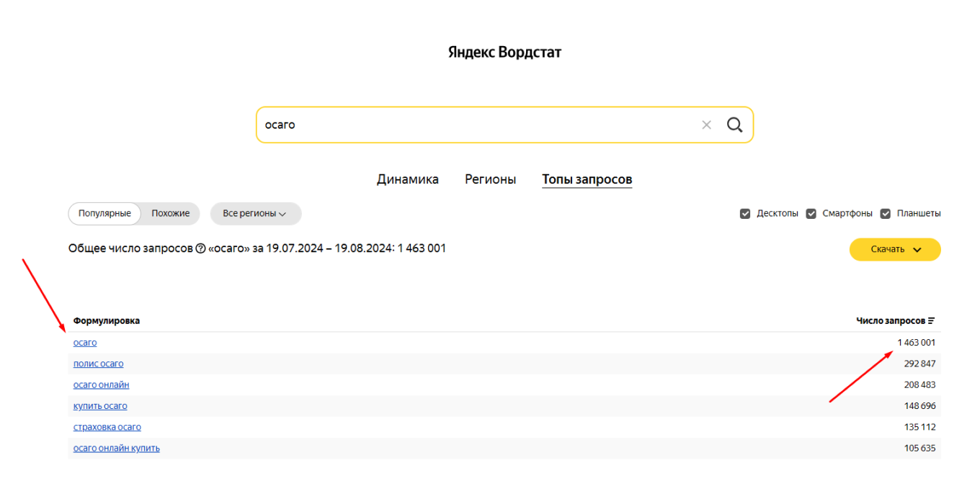Click the value 135 112
980x504 pixels.
tap(920, 427)
